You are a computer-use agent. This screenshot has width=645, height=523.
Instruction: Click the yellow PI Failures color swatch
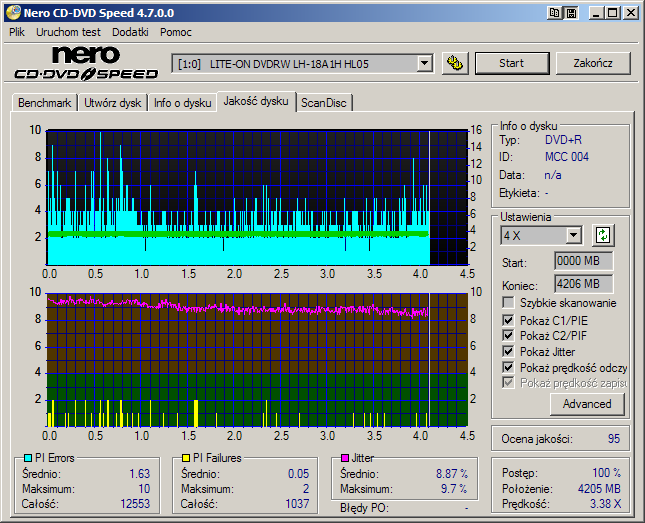point(186,458)
